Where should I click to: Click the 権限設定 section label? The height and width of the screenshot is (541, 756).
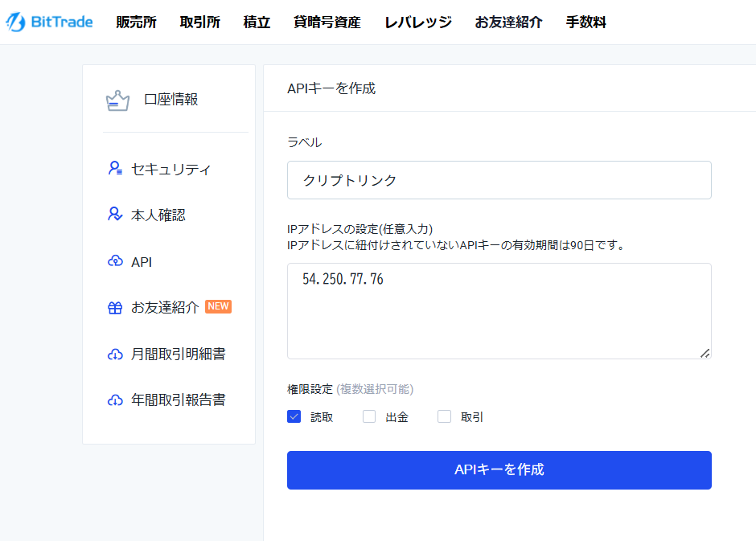[x=310, y=389]
